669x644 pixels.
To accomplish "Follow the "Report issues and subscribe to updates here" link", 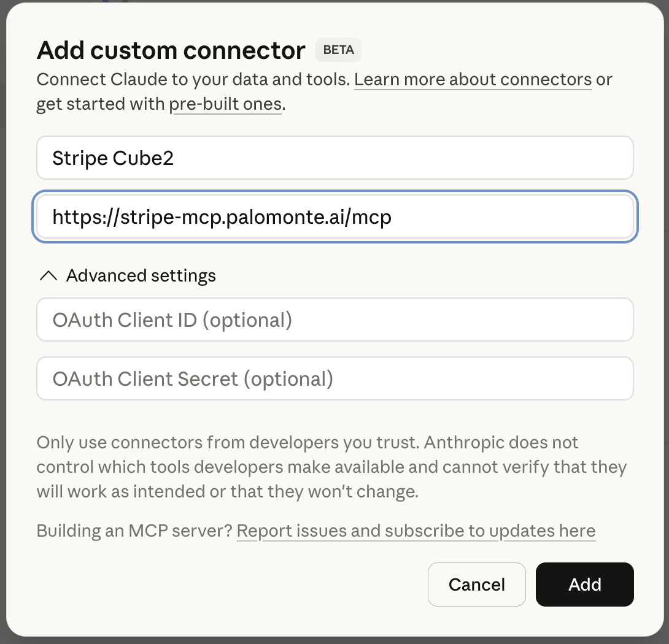I will click(x=416, y=531).
